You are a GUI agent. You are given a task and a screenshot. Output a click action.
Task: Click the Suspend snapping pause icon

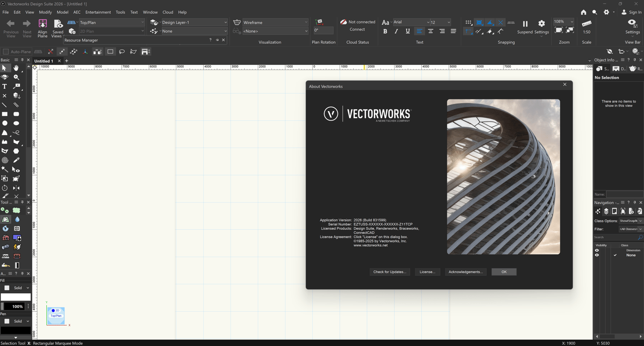point(525,24)
